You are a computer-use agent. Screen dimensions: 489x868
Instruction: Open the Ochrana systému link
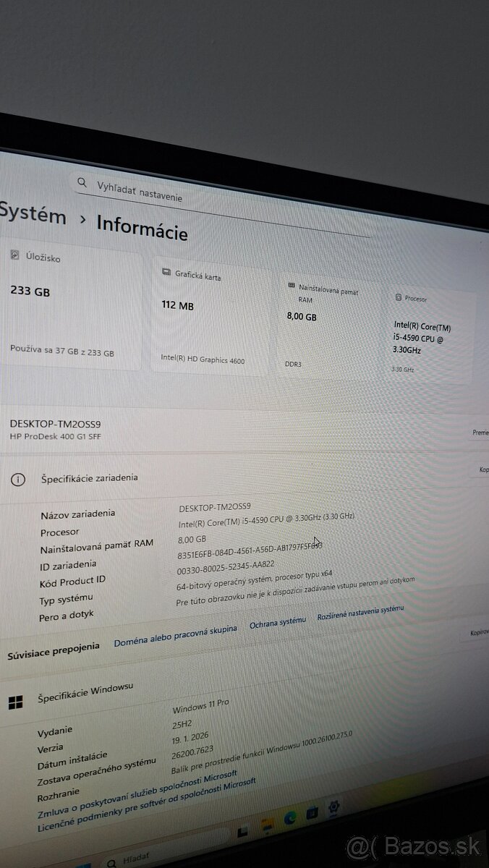(278, 622)
